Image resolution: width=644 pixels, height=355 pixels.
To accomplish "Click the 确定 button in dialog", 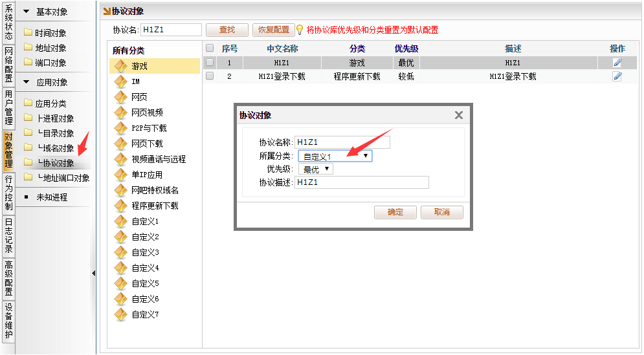I will click(395, 212).
